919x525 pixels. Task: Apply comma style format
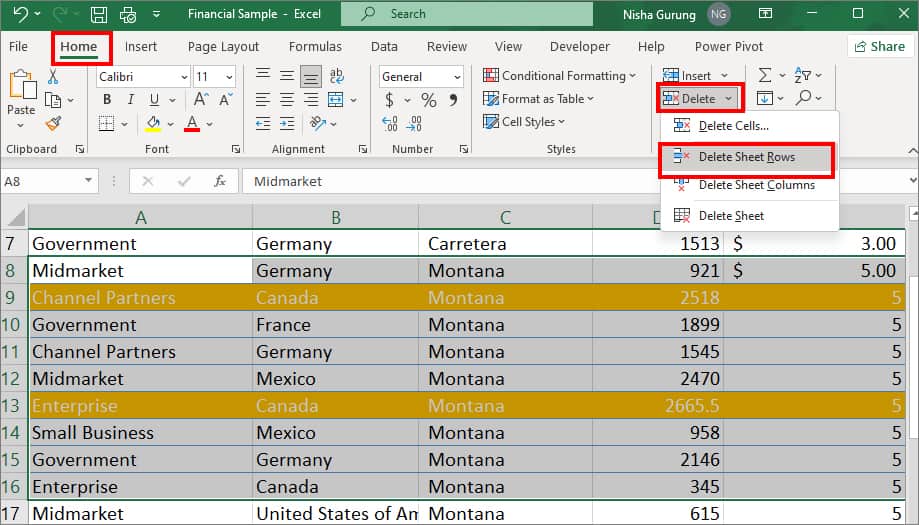453,100
